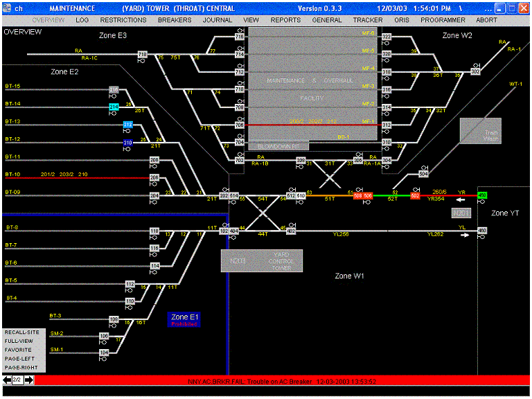532x399 pixels.
Task: Open the RESTRICTIONS menu
Action: pos(123,20)
